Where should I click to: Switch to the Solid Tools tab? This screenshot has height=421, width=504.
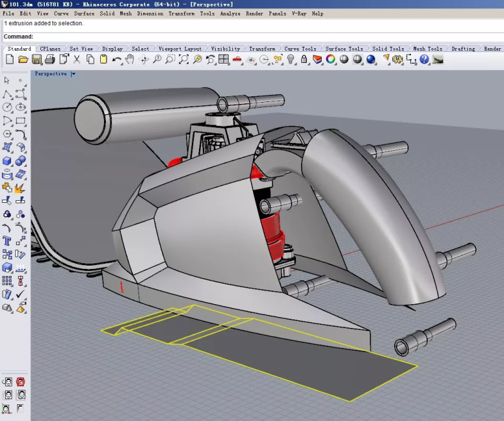pyautogui.click(x=388, y=49)
